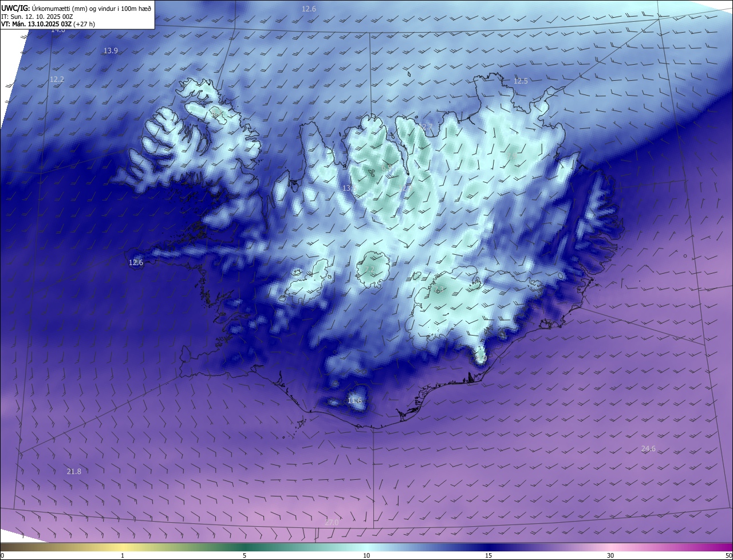Click the 30 tick label on the color scale

click(x=610, y=556)
